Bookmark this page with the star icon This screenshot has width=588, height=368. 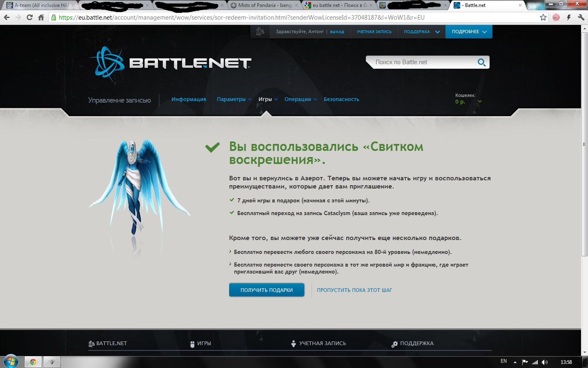pos(543,18)
